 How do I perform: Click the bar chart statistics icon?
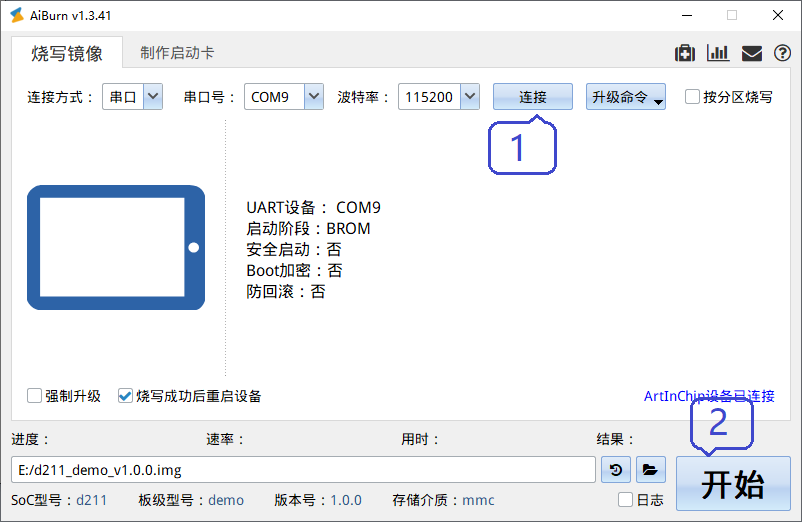click(x=717, y=54)
